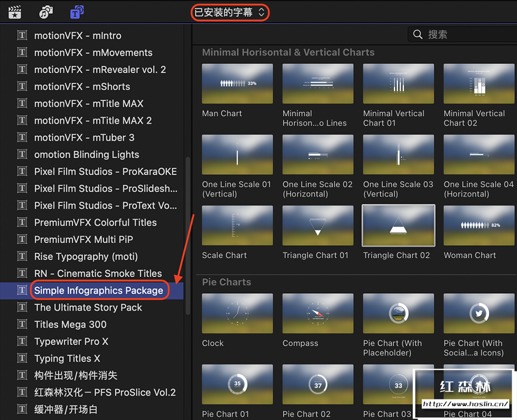
Task: Show the Photos and Audio sidebar icon
Action: click(x=46, y=12)
